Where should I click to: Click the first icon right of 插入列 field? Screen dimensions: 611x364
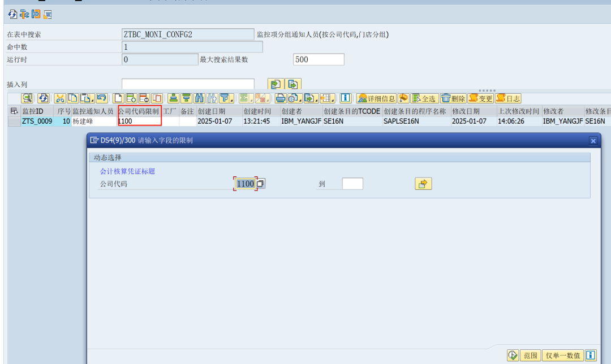click(276, 84)
